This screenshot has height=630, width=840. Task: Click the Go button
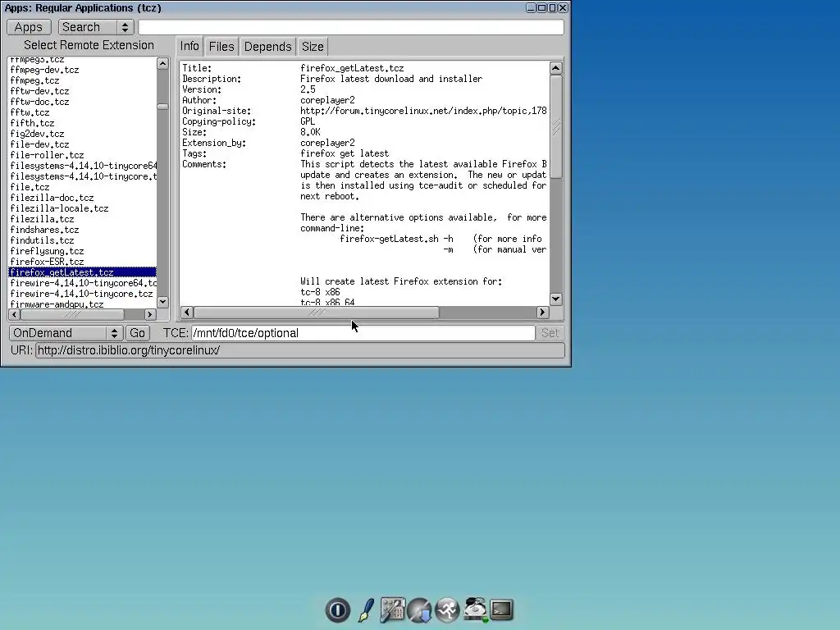point(137,333)
